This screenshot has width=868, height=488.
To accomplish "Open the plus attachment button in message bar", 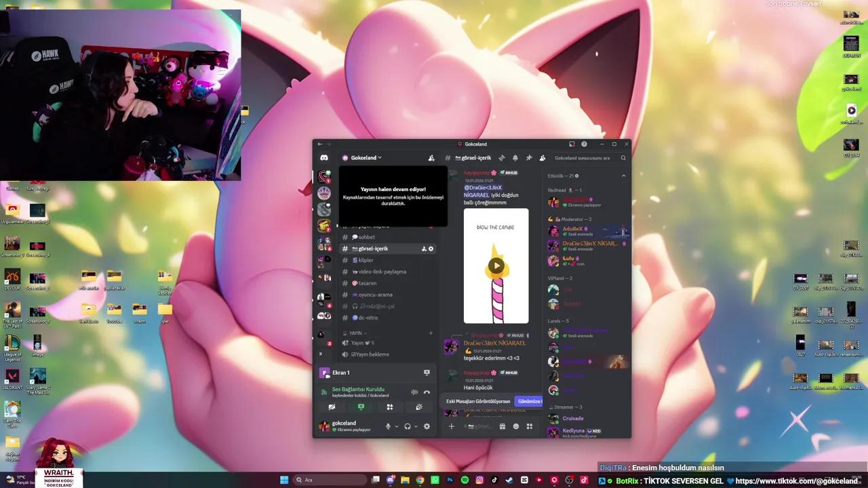I will (452, 426).
